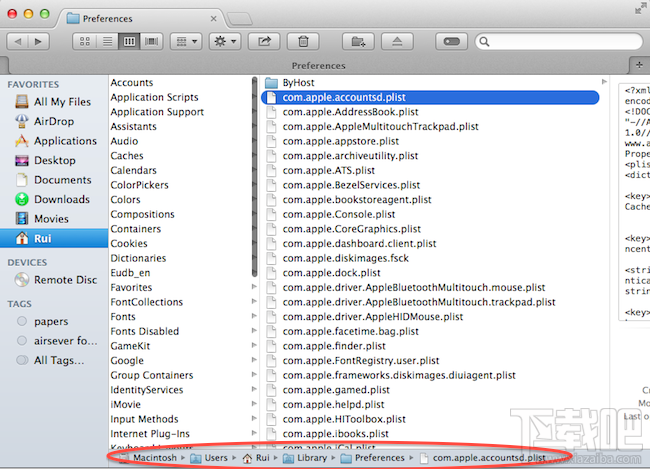This screenshot has height=469, width=650.
Task: Expand the Google folder arrow
Action: pyautogui.click(x=254, y=360)
